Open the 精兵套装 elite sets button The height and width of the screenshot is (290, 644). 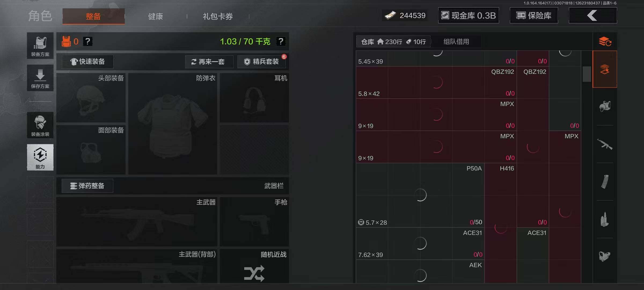click(x=261, y=62)
